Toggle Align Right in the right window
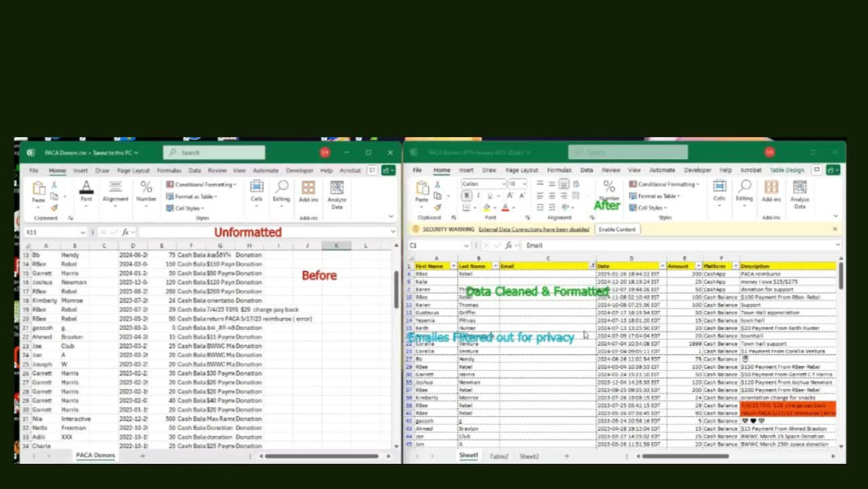Image resolution: width=868 pixels, height=489 pixels. click(x=563, y=195)
